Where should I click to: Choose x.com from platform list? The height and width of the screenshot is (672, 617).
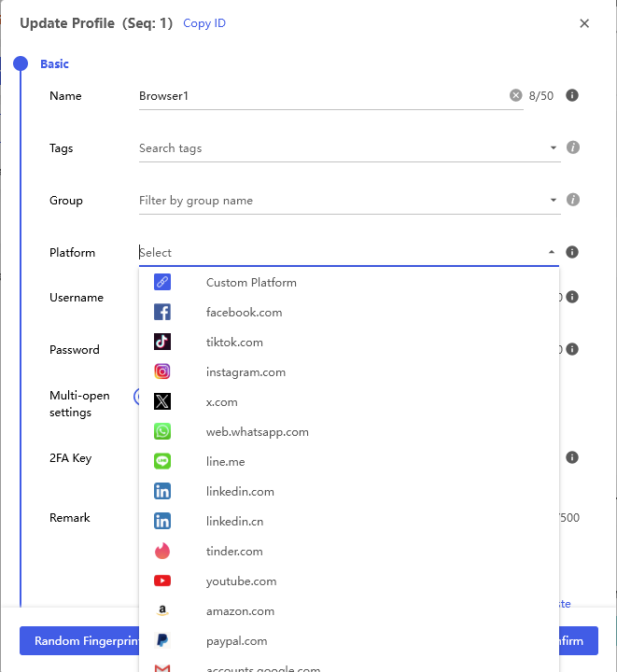[x=349, y=401]
